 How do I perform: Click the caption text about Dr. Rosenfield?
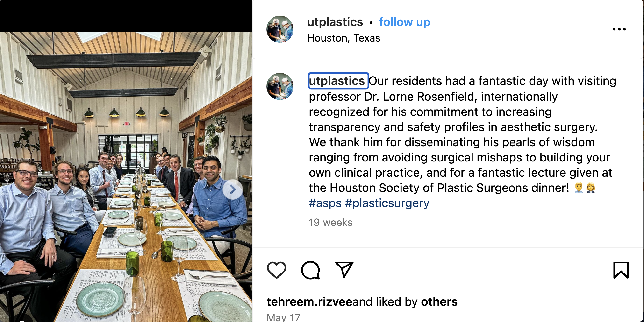[x=463, y=134]
